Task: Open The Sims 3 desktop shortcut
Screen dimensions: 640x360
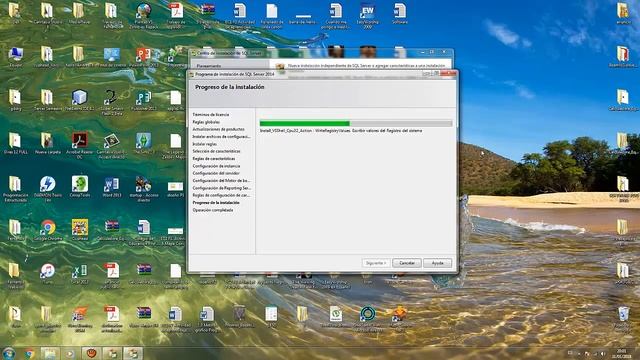Action: point(143,144)
